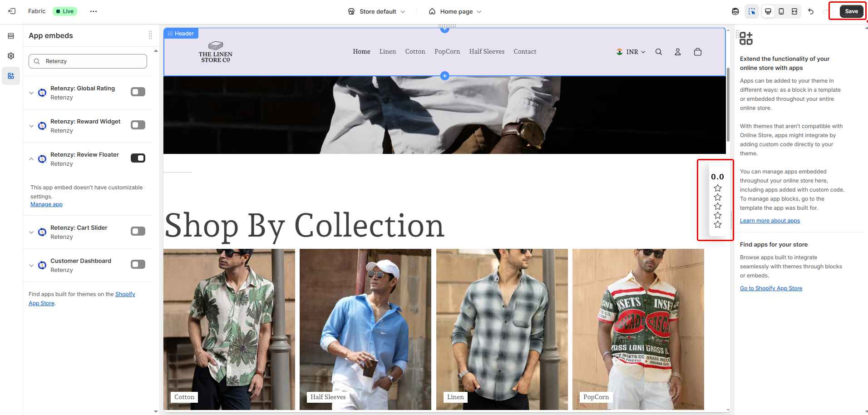This screenshot has width=868, height=415.
Task: Go to the Contact menu item
Action: click(x=525, y=52)
